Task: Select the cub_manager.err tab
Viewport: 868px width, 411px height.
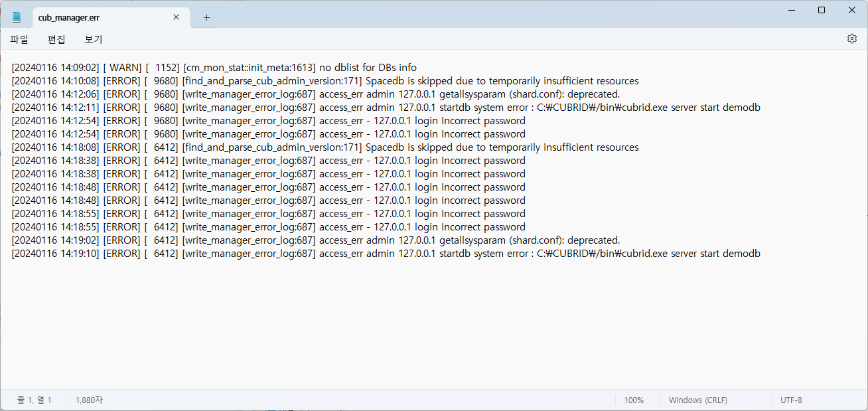Action: [x=100, y=18]
